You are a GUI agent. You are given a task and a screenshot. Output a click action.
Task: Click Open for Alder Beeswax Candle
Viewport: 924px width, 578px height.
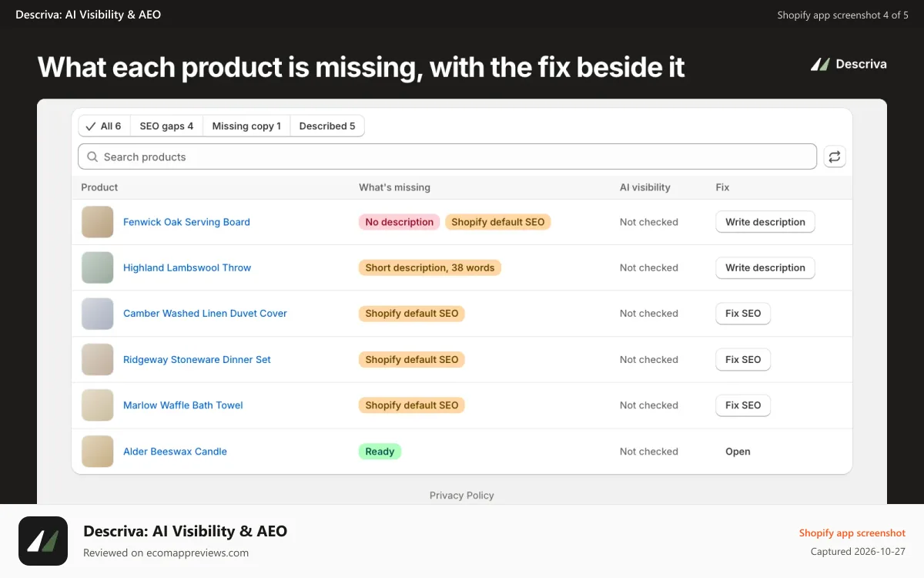738,452
